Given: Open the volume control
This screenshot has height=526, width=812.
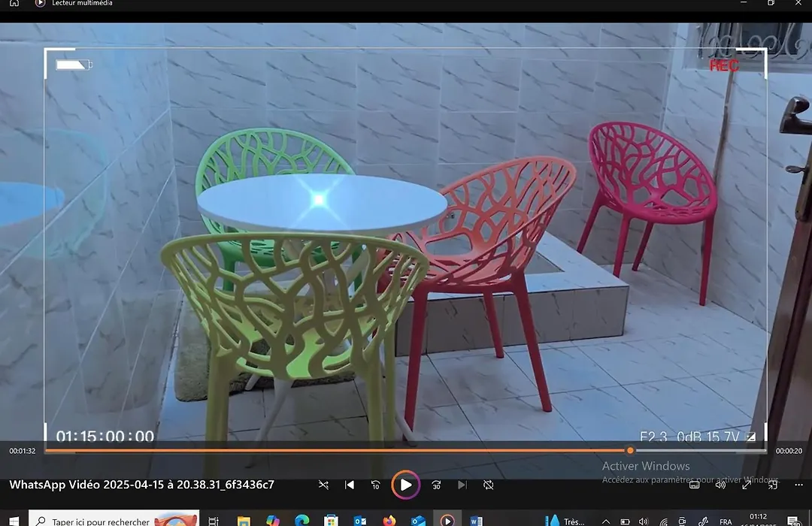Looking at the screenshot, I should click(x=720, y=485).
